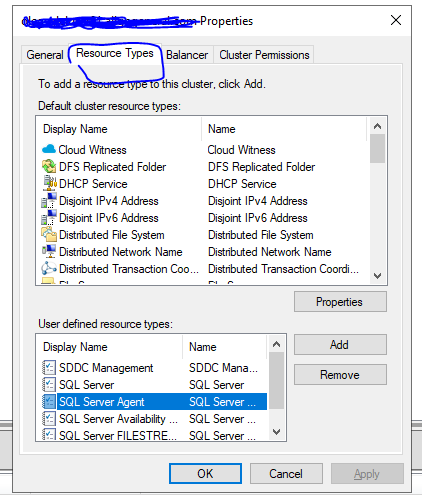Select the SQL Server FILESTRE... text
This screenshot has height=495, width=422.
118,435
